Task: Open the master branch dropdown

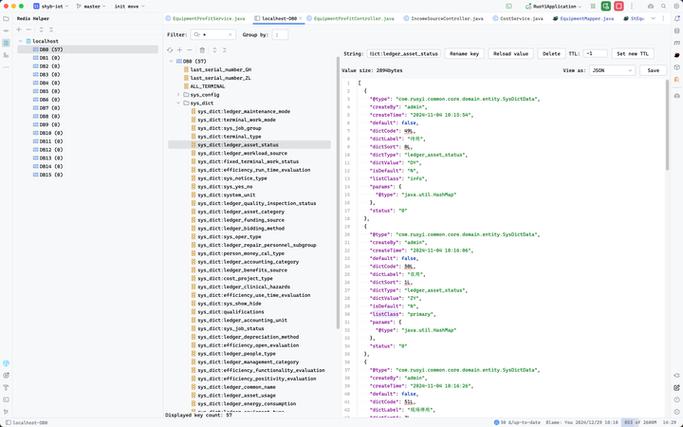Action: [x=90, y=7]
